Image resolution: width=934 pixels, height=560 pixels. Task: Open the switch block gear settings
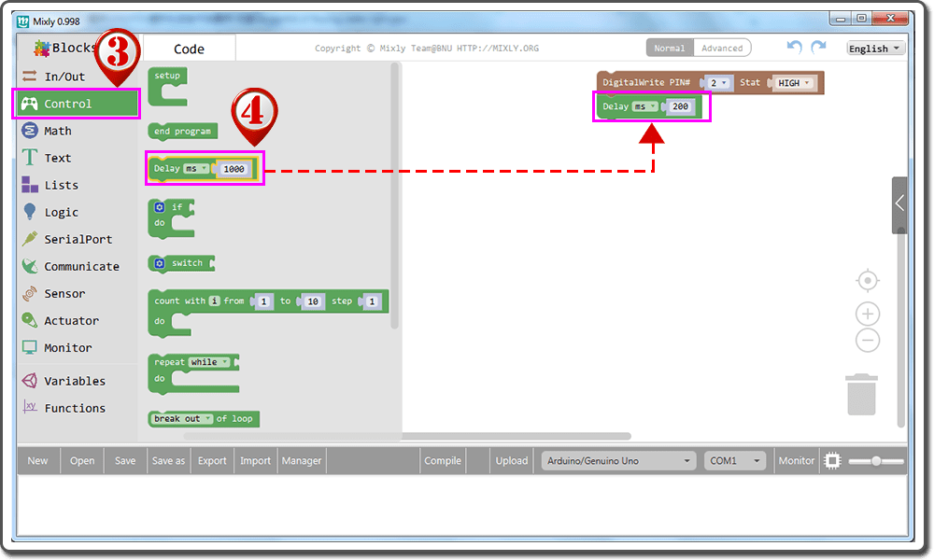click(160, 263)
